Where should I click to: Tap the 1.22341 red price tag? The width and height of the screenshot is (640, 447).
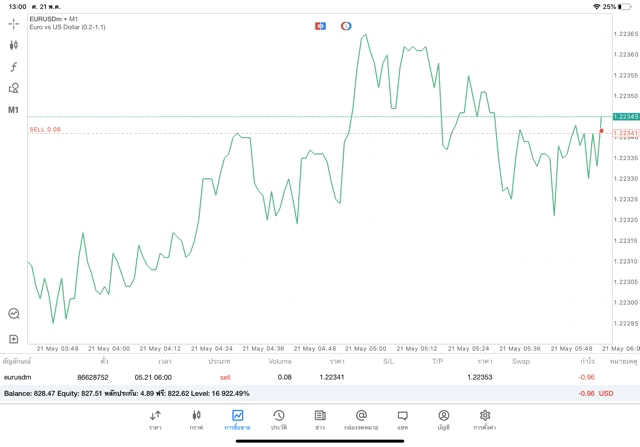pyautogui.click(x=626, y=133)
